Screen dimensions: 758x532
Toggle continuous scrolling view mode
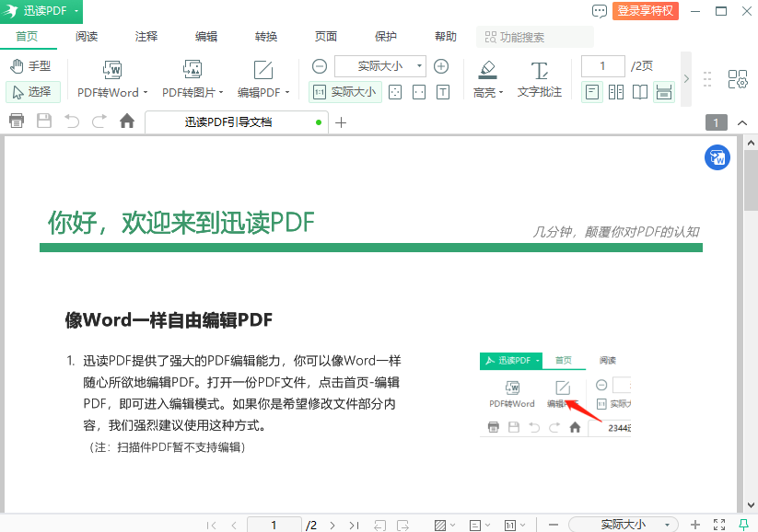pyautogui.click(x=664, y=92)
